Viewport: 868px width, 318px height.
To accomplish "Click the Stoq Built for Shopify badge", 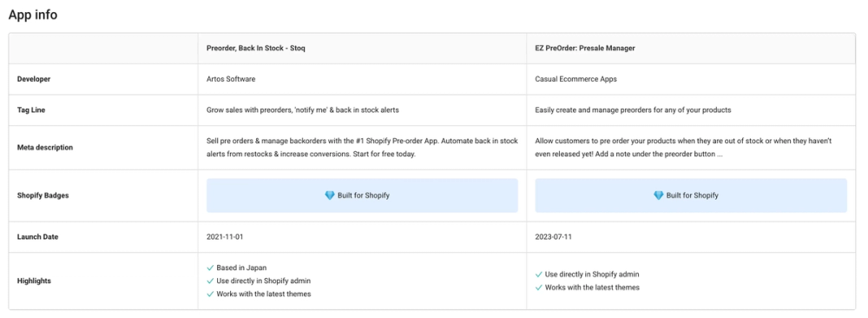I will click(362, 195).
